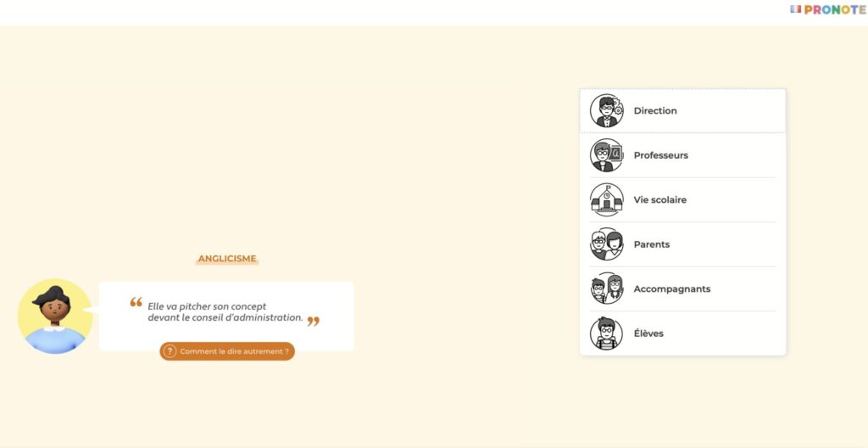The image size is (868, 448).
Task: Click the ANGLICISME category tag
Action: tap(227, 259)
